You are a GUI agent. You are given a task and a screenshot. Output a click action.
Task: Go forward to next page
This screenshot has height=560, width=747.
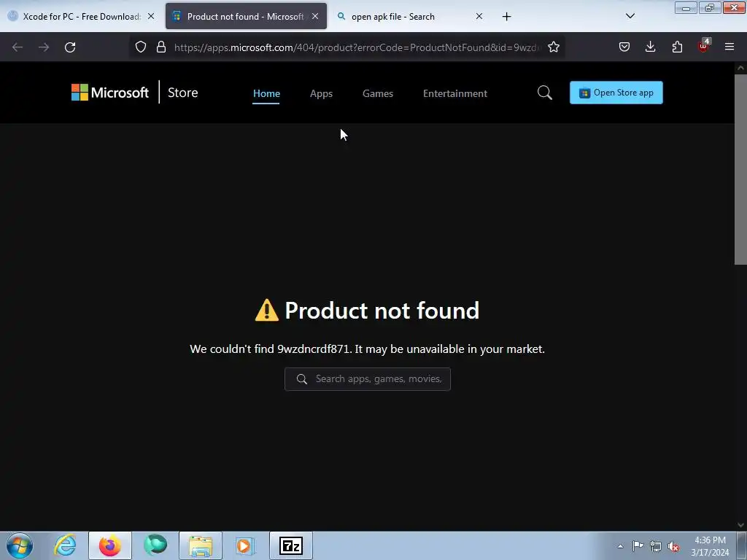[44, 47]
